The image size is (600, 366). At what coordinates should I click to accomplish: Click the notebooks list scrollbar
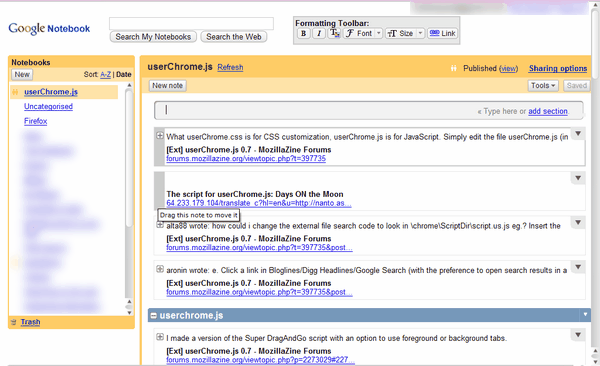129,158
